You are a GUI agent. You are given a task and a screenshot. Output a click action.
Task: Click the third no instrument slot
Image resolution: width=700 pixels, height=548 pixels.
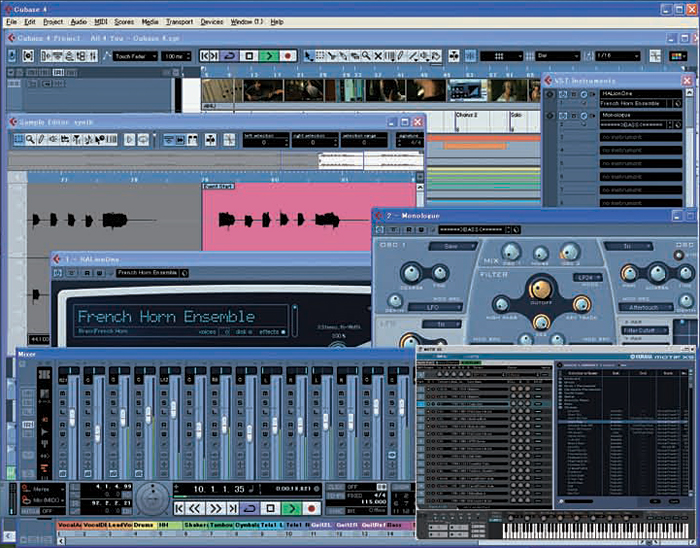[x=641, y=164]
